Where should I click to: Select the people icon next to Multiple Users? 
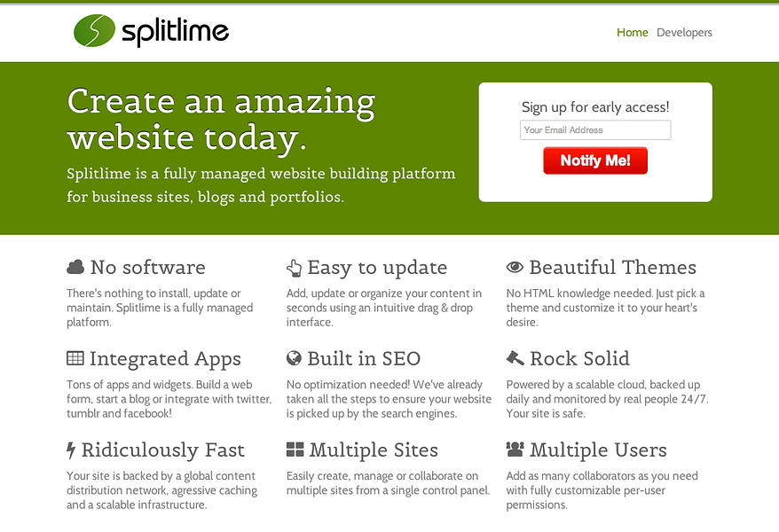click(x=515, y=450)
